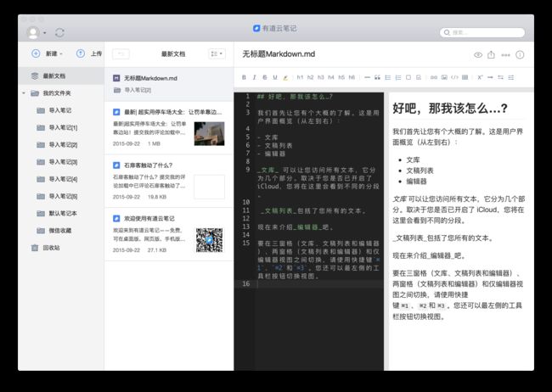The width and height of the screenshot is (552, 392).
Task: Open the 导入笔记[3] folder
Action: 61,162
